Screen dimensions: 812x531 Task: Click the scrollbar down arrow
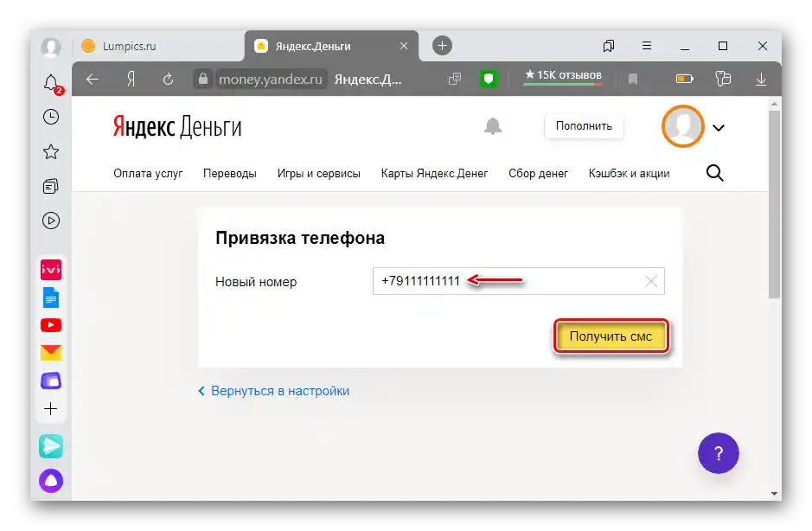click(x=774, y=494)
